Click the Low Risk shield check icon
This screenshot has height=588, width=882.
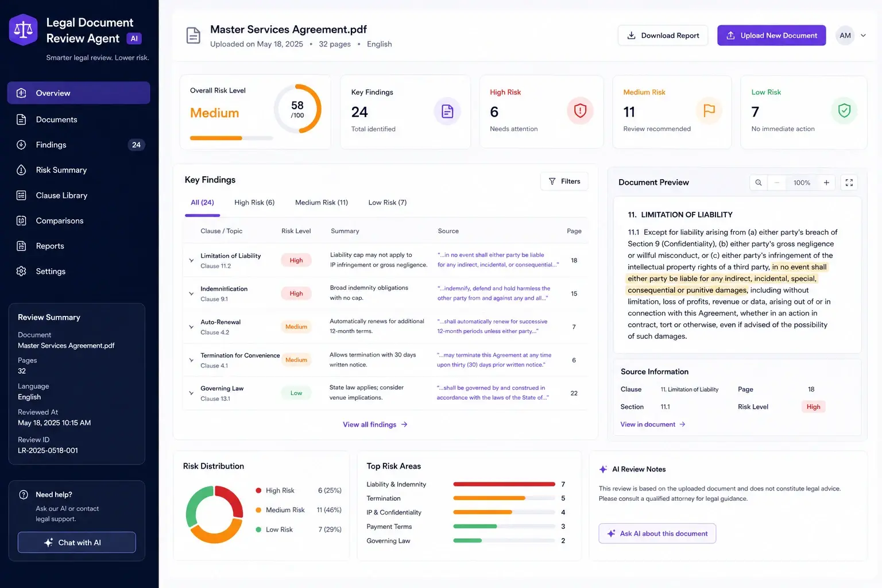(x=844, y=110)
